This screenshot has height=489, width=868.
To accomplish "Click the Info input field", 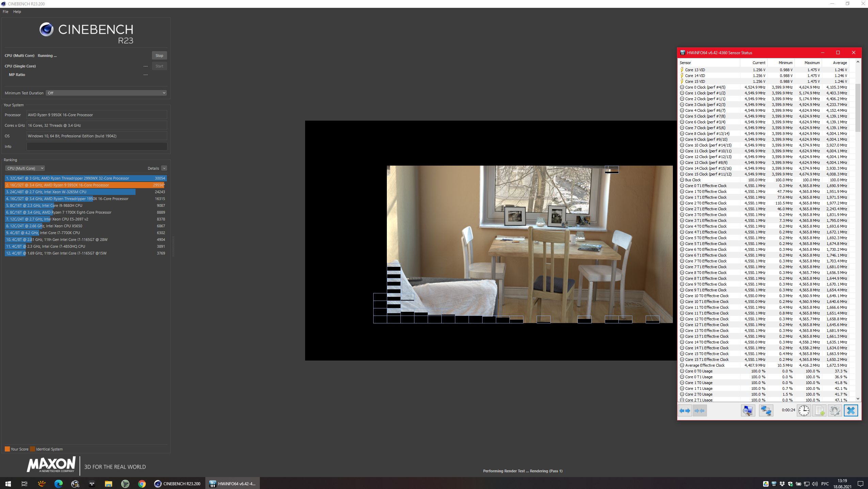I will 97,147.
